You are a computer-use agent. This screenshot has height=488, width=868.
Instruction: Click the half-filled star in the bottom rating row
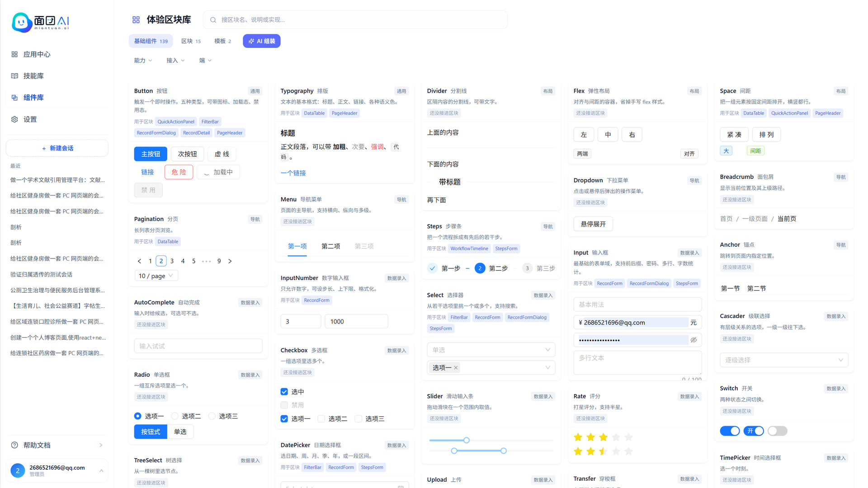[x=603, y=451]
